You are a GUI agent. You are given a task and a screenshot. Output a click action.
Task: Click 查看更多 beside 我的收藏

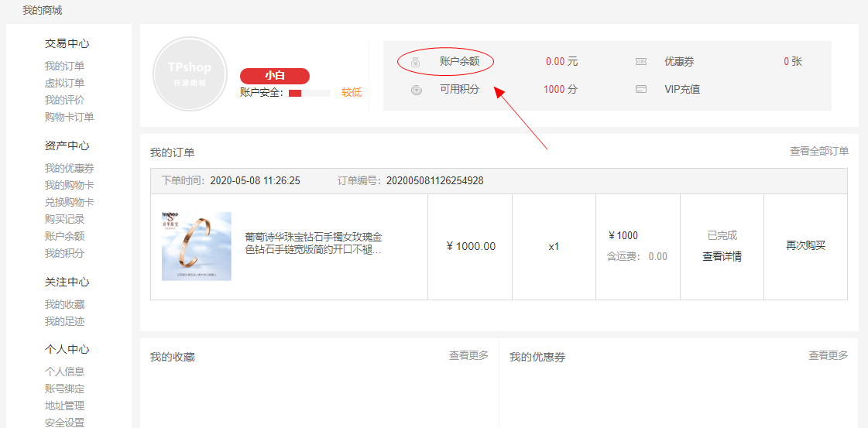click(468, 356)
